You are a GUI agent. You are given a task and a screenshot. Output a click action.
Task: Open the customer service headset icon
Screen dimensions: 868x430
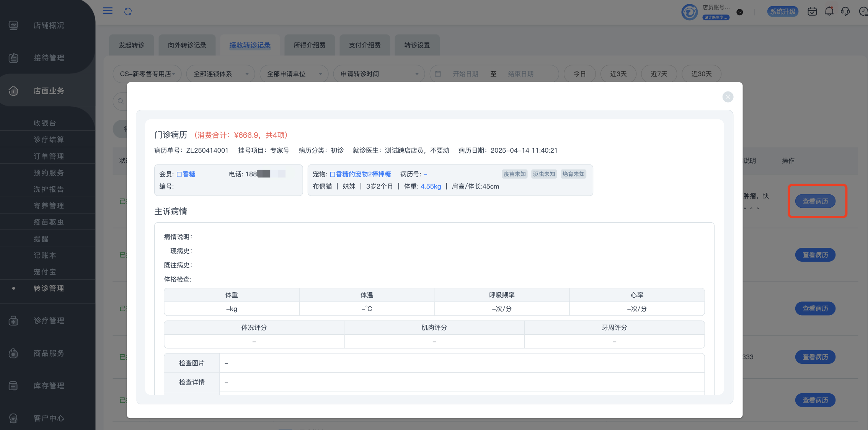tap(845, 11)
